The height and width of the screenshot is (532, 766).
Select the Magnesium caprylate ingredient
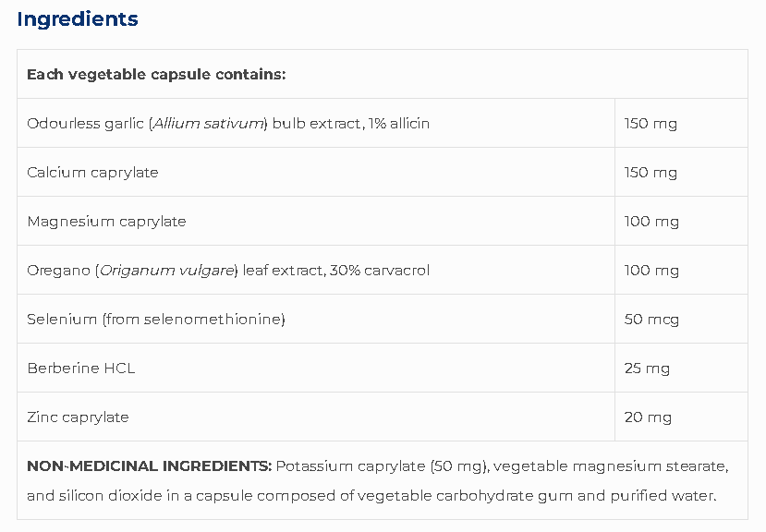click(x=107, y=222)
